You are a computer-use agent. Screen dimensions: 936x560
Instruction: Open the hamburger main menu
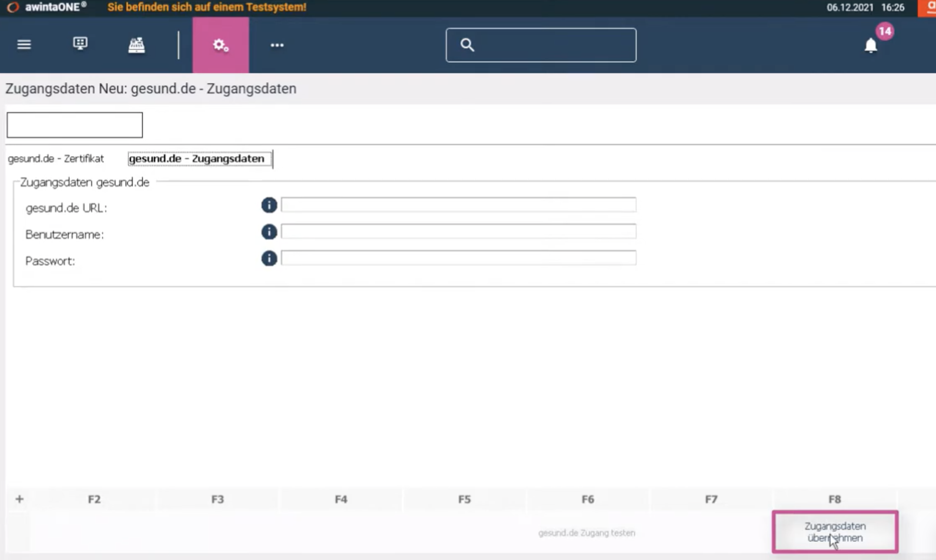pos(24,45)
